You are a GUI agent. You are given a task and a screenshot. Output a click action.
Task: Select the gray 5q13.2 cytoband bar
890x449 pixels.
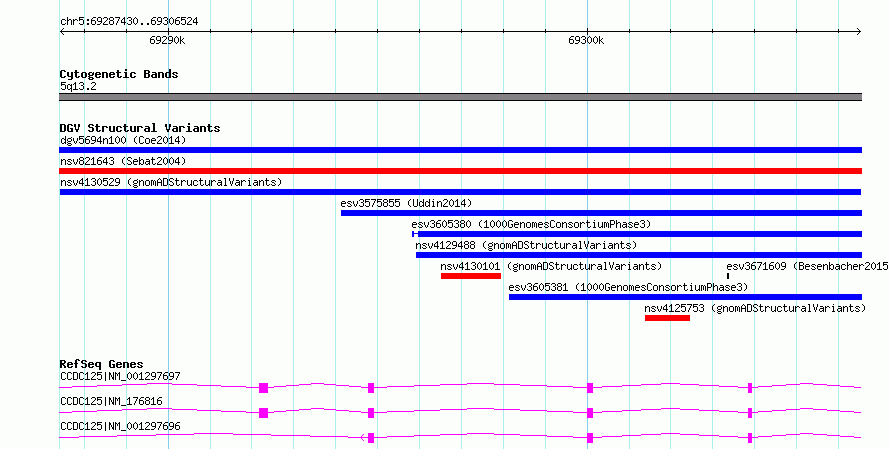(x=460, y=97)
